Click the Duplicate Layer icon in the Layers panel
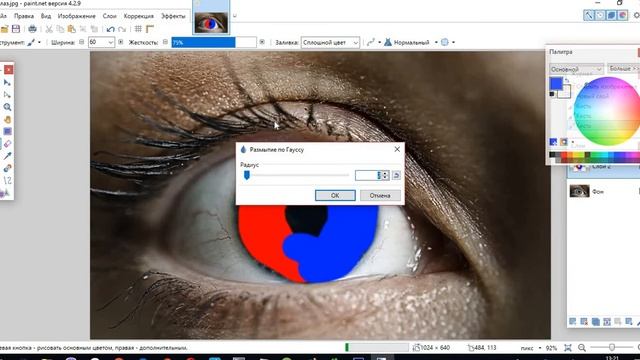 click(x=596, y=322)
